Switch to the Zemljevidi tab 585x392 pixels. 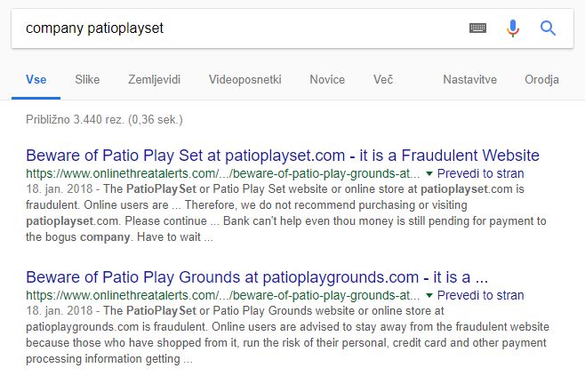tap(154, 79)
